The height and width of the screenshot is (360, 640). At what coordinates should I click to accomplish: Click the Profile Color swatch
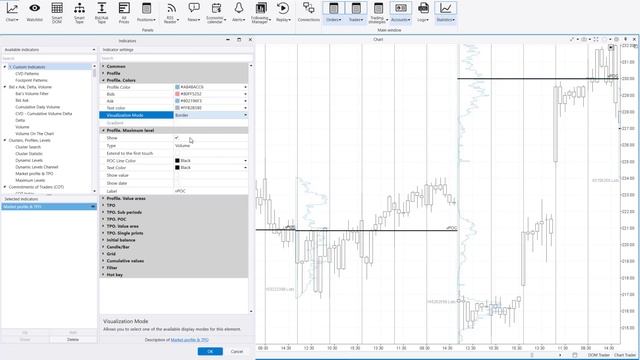pos(177,87)
